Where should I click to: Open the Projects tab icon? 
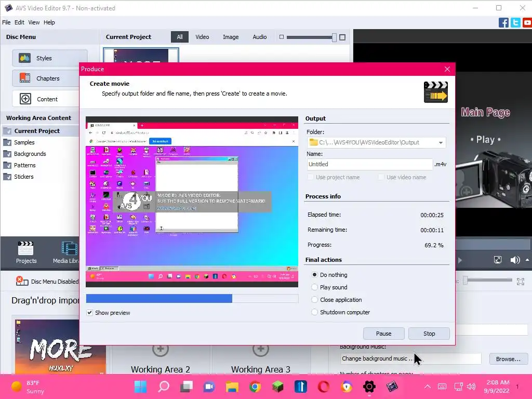pyautogui.click(x=26, y=252)
